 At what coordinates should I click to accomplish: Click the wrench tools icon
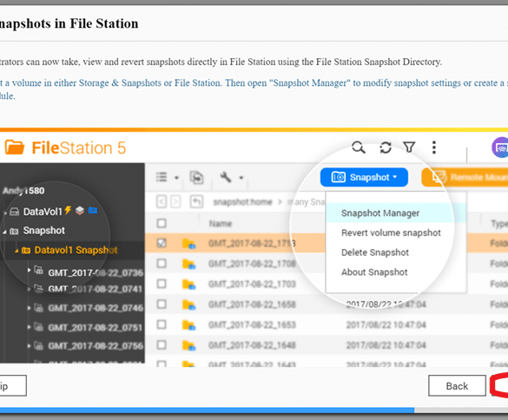pyautogui.click(x=226, y=177)
